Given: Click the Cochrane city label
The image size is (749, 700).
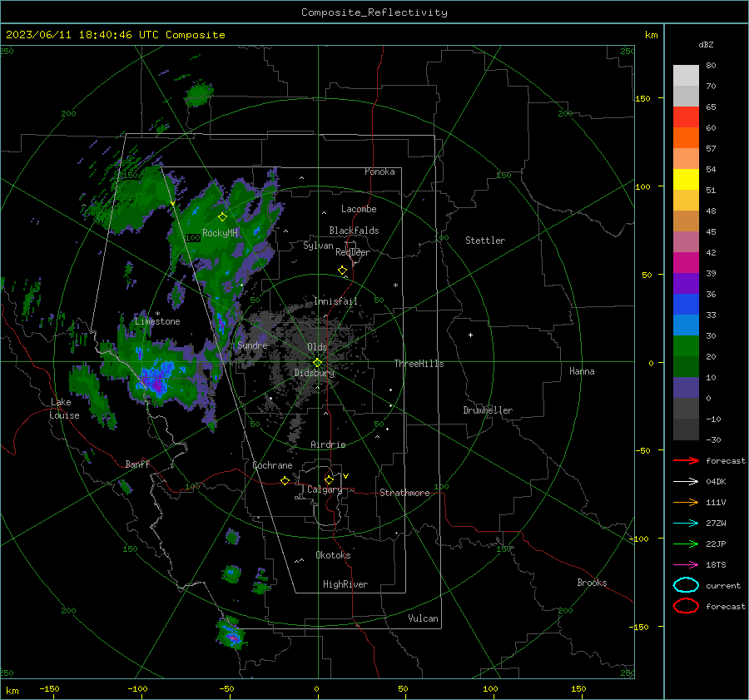Looking at the screenshot, I should tap(272, 465).
